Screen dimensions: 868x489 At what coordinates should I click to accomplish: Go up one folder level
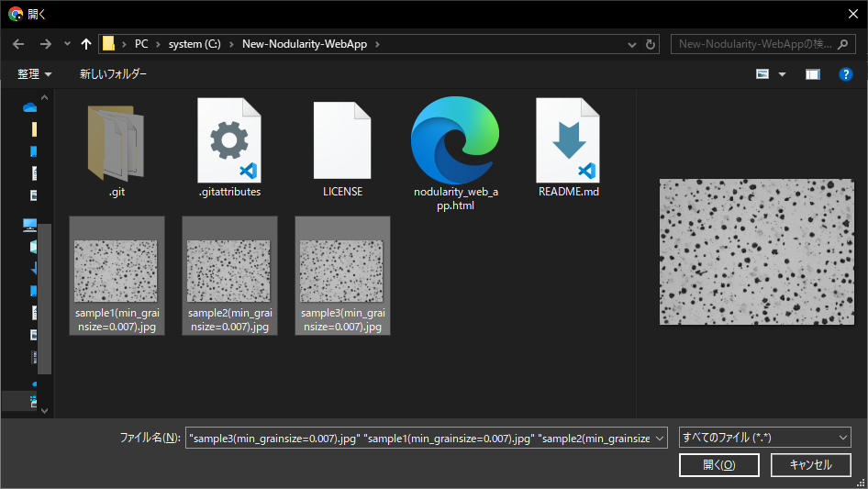coord(86,44)
